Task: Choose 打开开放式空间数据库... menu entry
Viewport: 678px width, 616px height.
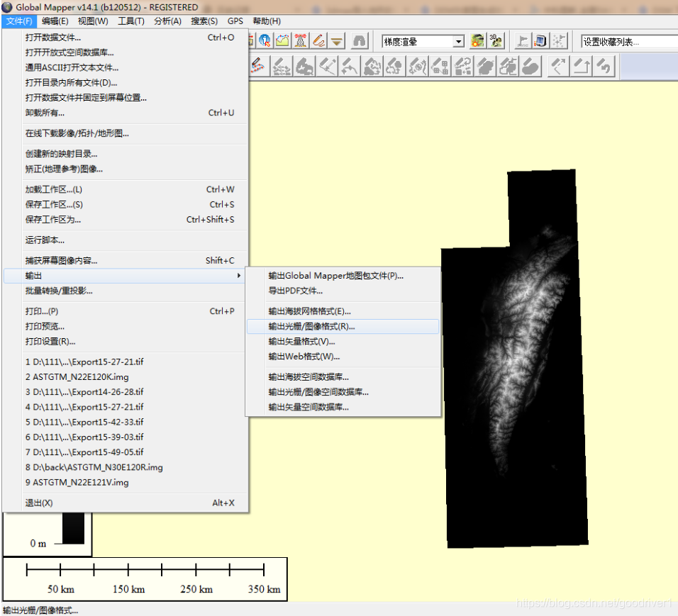Action: [126, 52]
